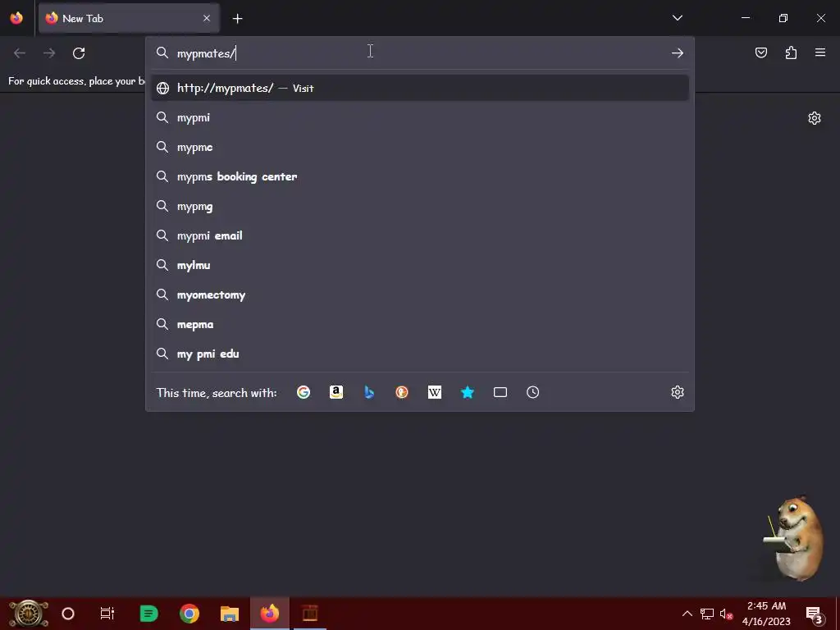Open Firefox application menu hamburger
840x630 pixels.
click(820, 52)
